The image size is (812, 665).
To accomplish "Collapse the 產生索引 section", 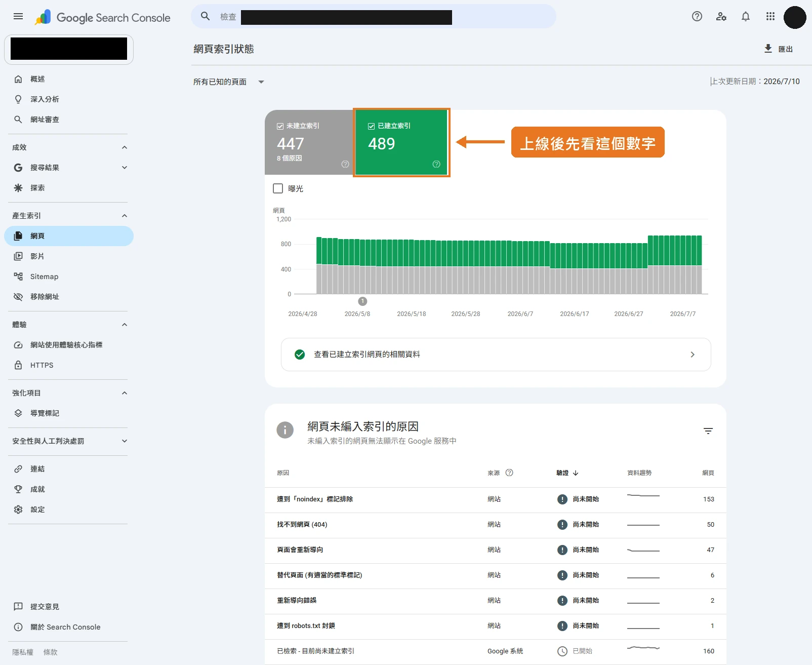I will 125,216.
